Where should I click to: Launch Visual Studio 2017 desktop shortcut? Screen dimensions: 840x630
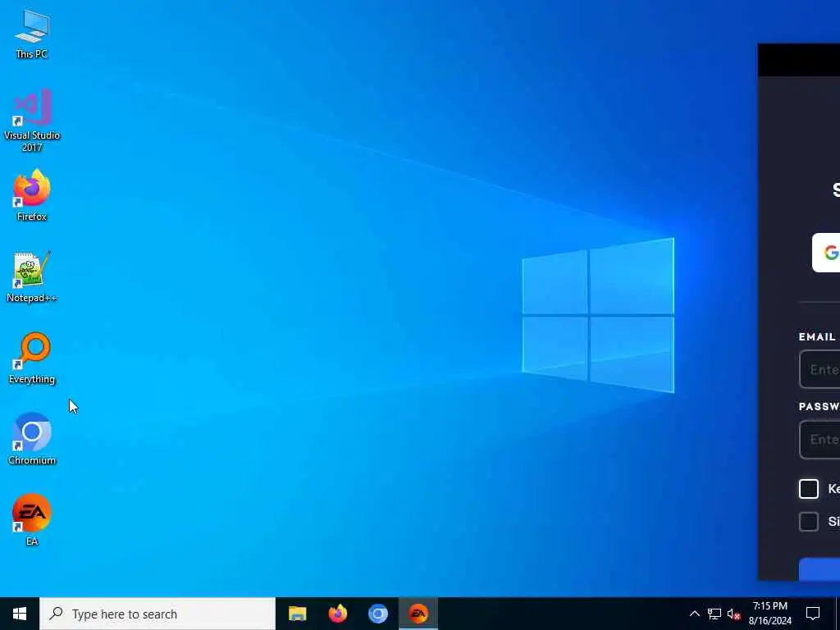(32, 121)
